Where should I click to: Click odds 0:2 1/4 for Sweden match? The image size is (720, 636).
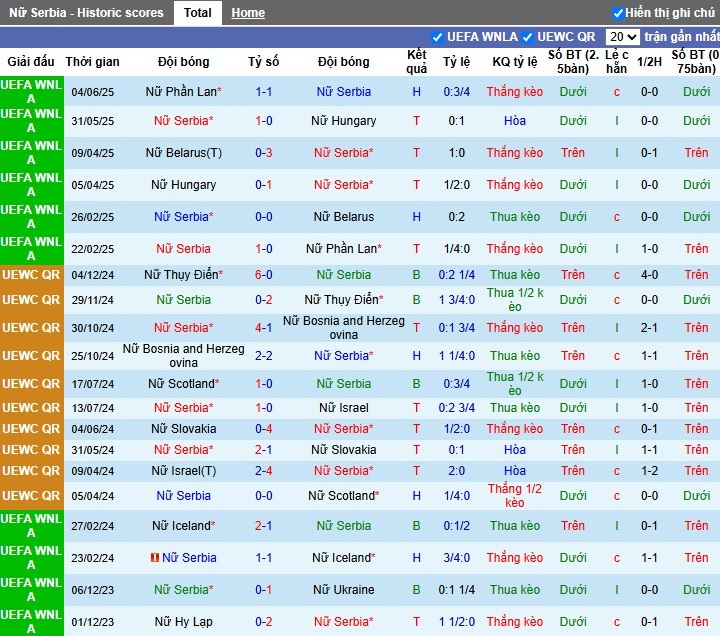[x=456, y=275]
